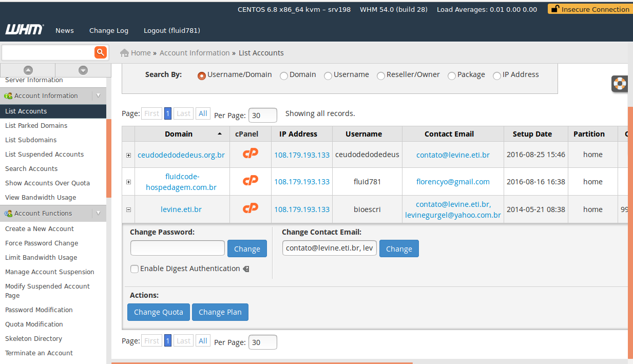This screenshot has height=364, width=633.
Task: Focus the Change Password input
Action: pyautogui.click(x=178, y=248)
